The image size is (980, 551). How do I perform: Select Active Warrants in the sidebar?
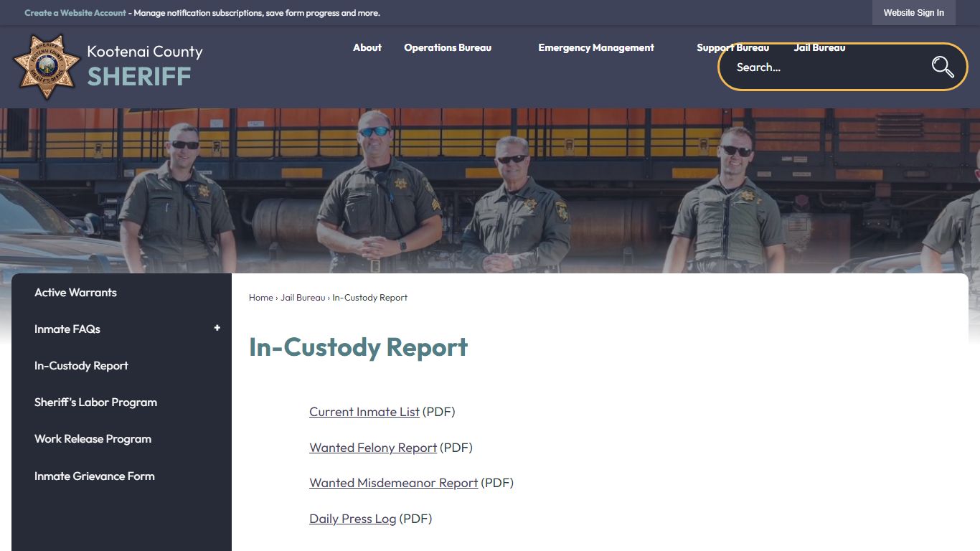pos(75,292)
